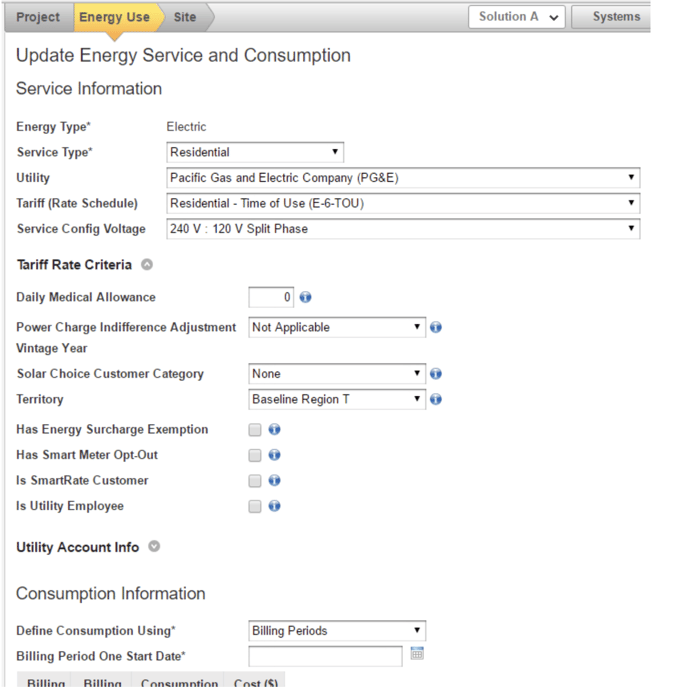Click info icon next to Territory dropdown
Screen dimensions: 688x692
[436, 399]
